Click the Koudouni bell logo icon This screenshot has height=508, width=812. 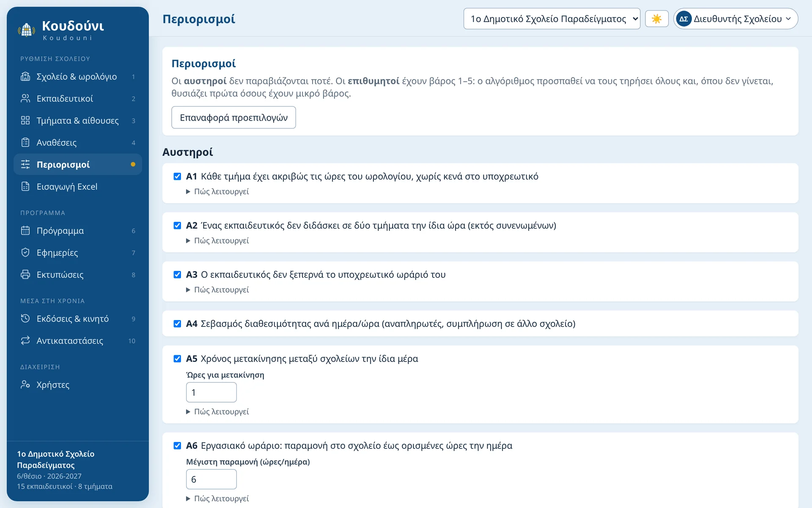click(x=26, y=30)
